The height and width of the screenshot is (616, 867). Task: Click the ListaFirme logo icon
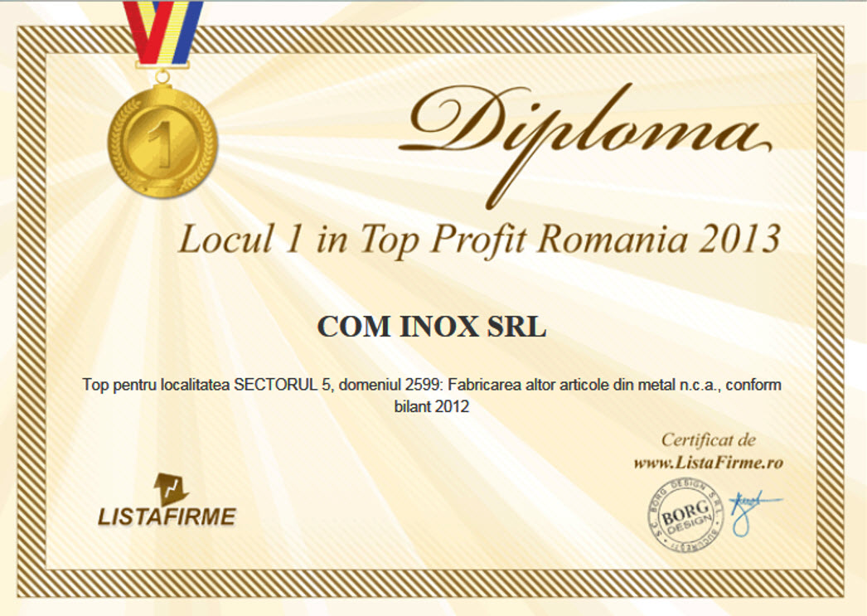click(x=172, y=489)
